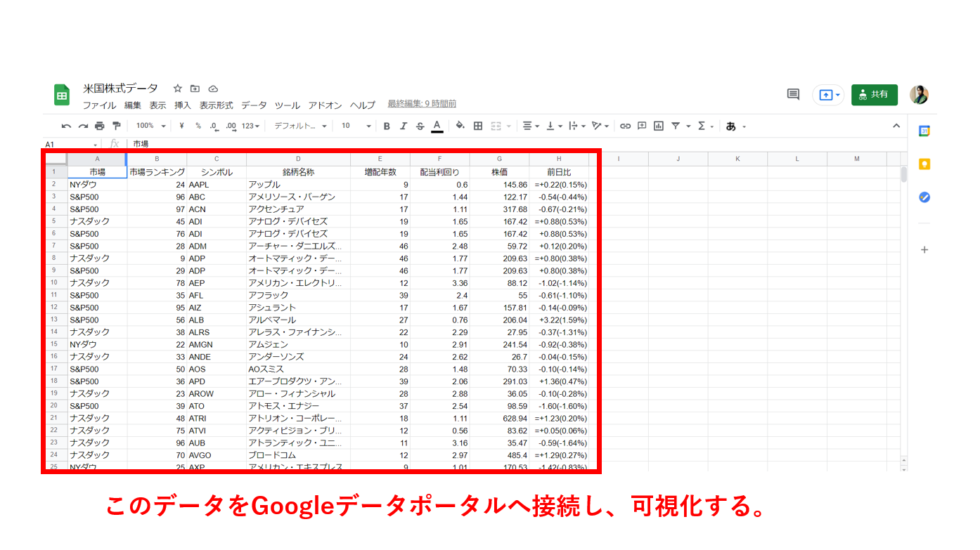Click the green 共有 share button
The image size is (980, 550).
point(874,94)
